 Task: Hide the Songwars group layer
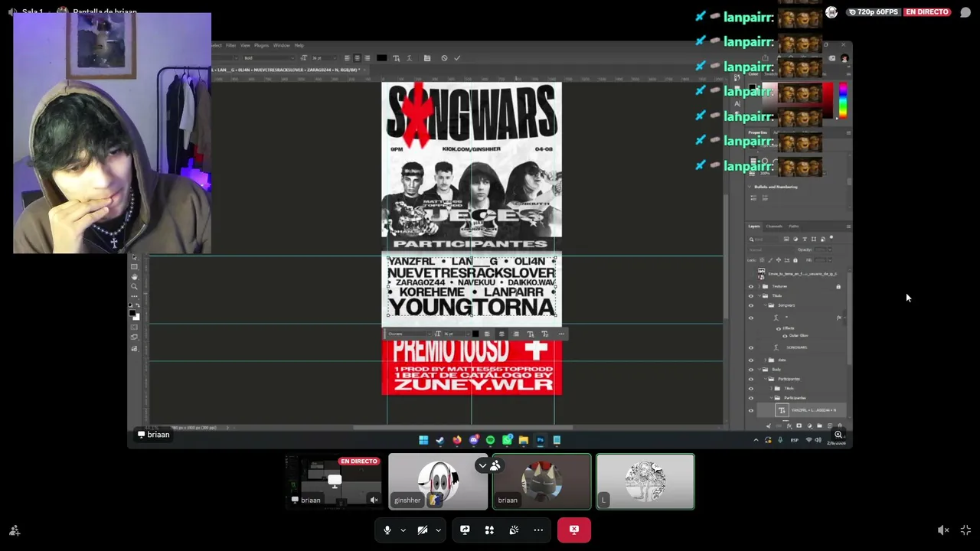[x=751, y=305]
